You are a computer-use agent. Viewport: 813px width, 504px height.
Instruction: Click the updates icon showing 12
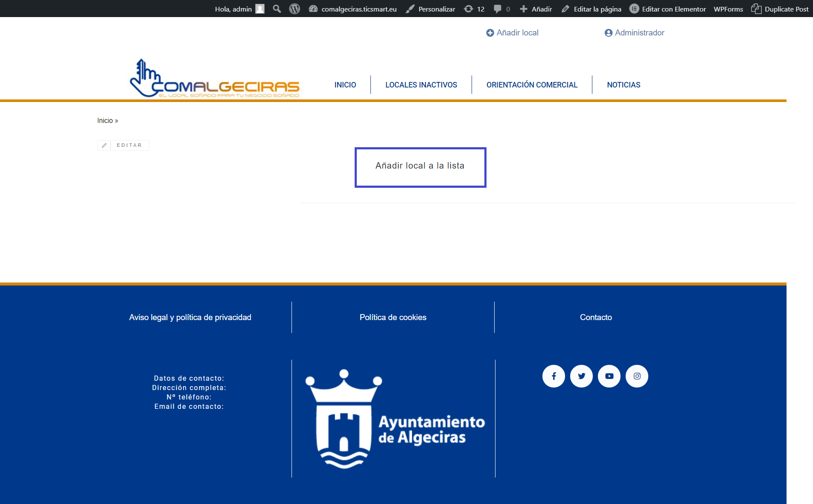(474, 9)
